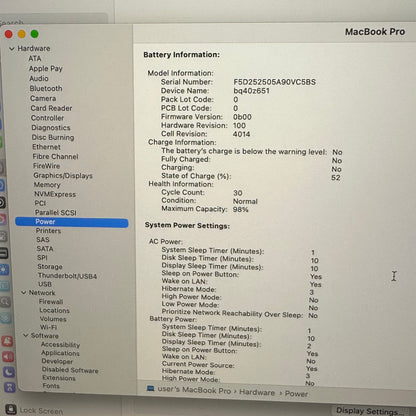Select Extensions under Software

pos(59,378)
